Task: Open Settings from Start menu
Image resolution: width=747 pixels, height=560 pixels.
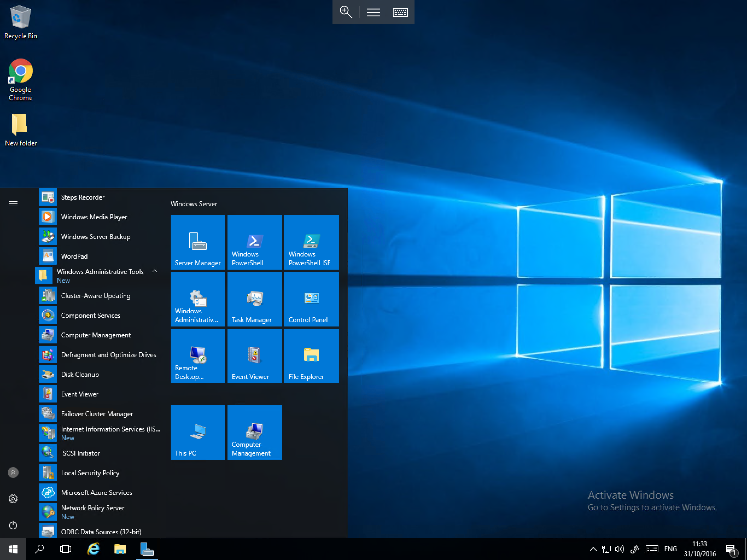Action: (13, 499)
